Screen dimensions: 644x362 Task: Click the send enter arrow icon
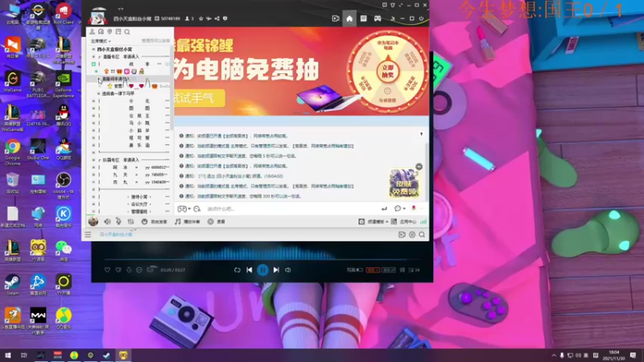point(384,209)
